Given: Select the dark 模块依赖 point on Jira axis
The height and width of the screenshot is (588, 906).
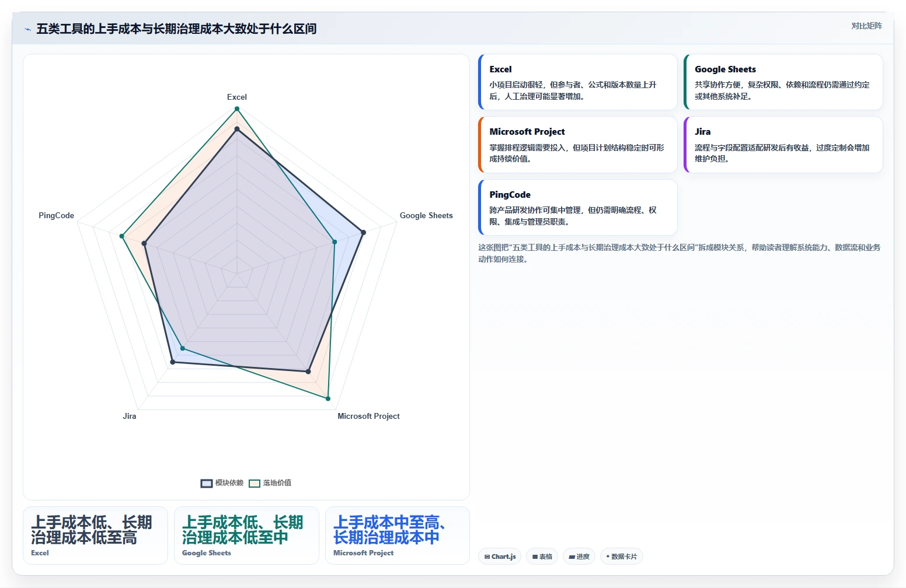Looking at the screenshot, I should tap(172, 362).
